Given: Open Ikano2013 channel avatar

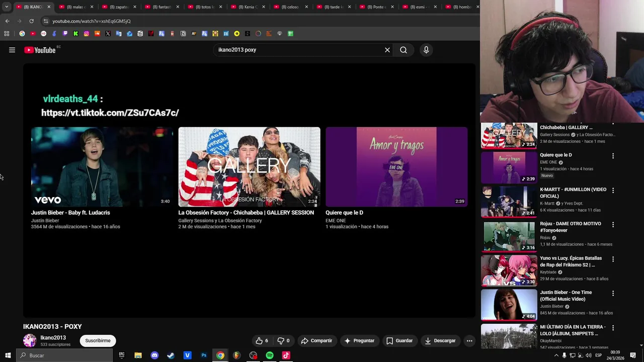Looking at the screenshot, I should coord(30,340).
